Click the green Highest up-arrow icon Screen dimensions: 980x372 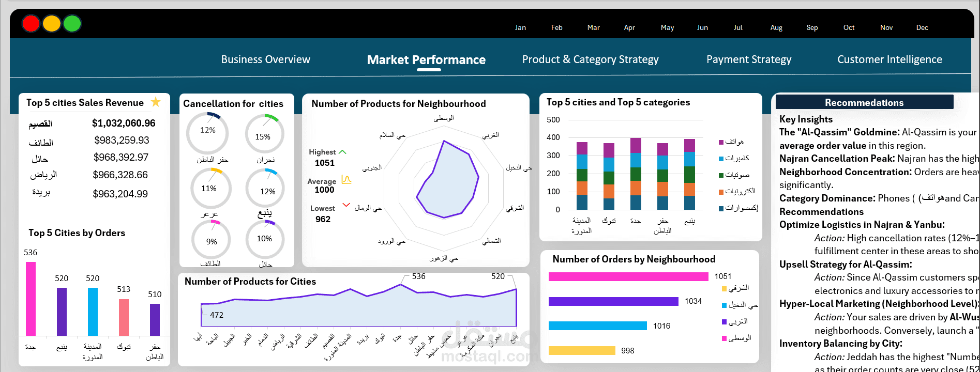[342, 152]
